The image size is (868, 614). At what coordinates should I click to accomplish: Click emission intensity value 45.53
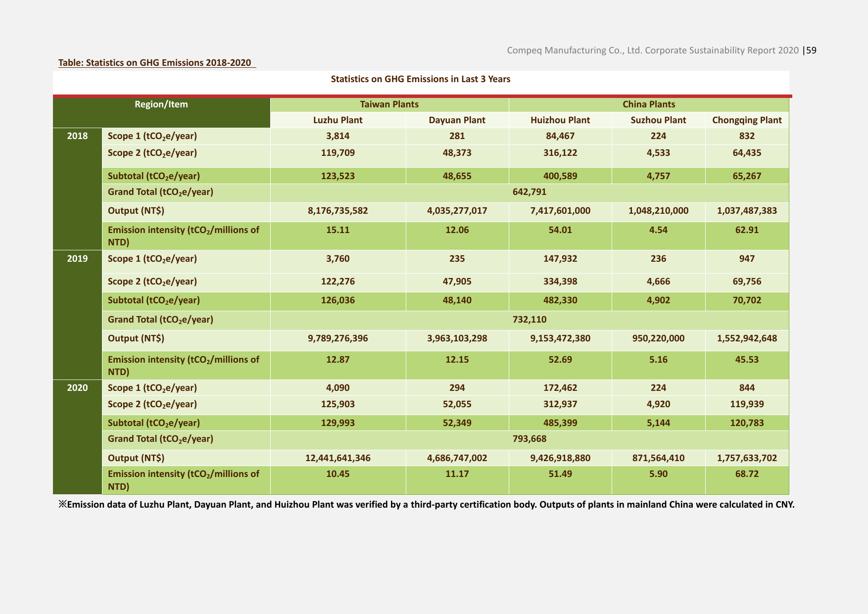747,360
